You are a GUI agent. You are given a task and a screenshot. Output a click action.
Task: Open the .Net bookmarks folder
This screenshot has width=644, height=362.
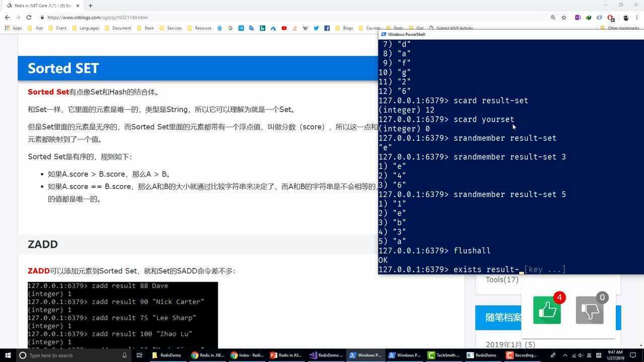(x=35, y=28)
